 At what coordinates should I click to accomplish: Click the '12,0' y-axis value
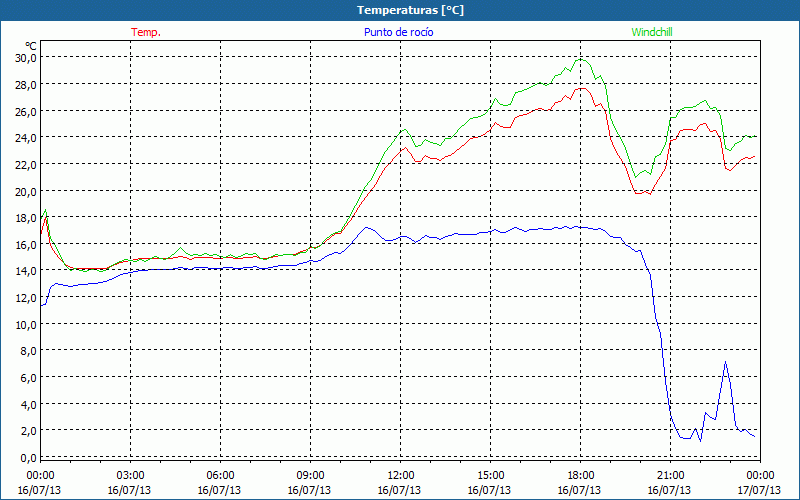click(26, 298)
